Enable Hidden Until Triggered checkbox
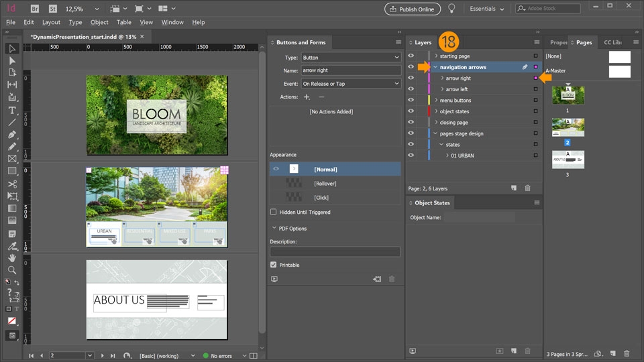 pyautogui.click(x=274, y=212)
